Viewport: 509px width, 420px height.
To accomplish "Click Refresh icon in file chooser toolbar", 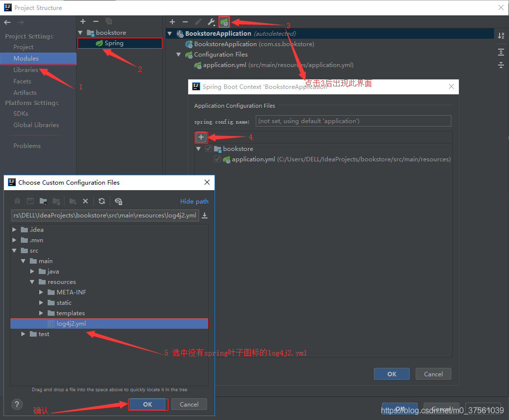I will click(x=102, y=201).
